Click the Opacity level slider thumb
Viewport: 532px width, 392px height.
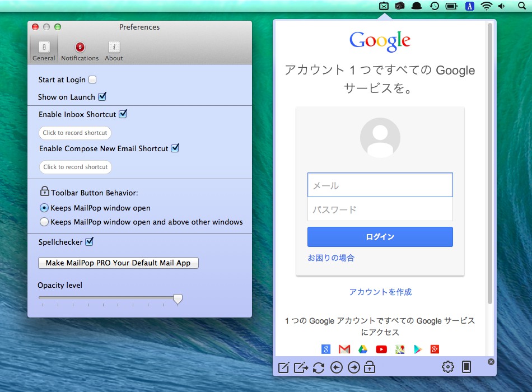pos(178,300)
